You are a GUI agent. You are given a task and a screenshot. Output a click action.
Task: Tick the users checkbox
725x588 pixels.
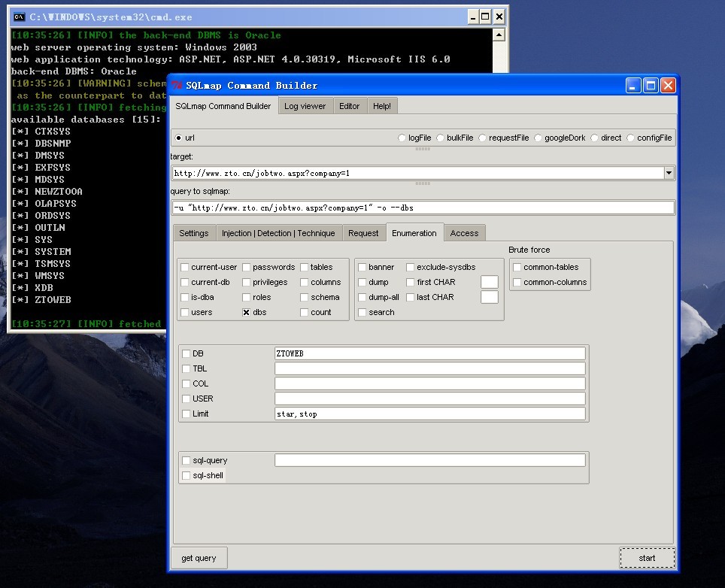tap(185, 313)
